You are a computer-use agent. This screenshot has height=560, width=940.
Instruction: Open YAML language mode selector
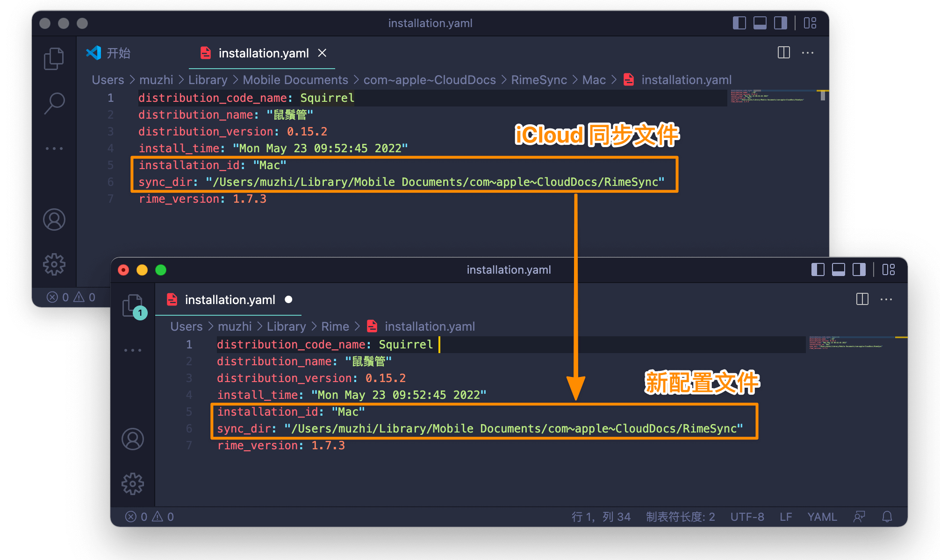822,517
